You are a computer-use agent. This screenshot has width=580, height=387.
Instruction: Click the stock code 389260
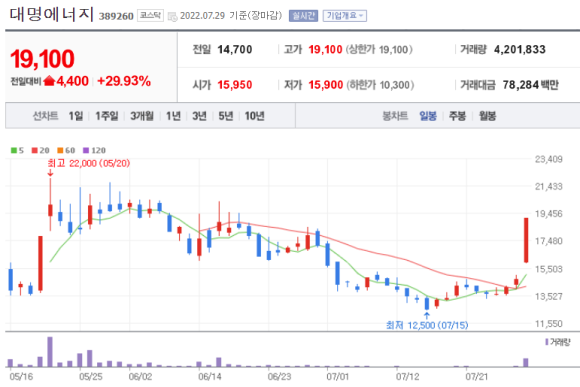(116, 16)
